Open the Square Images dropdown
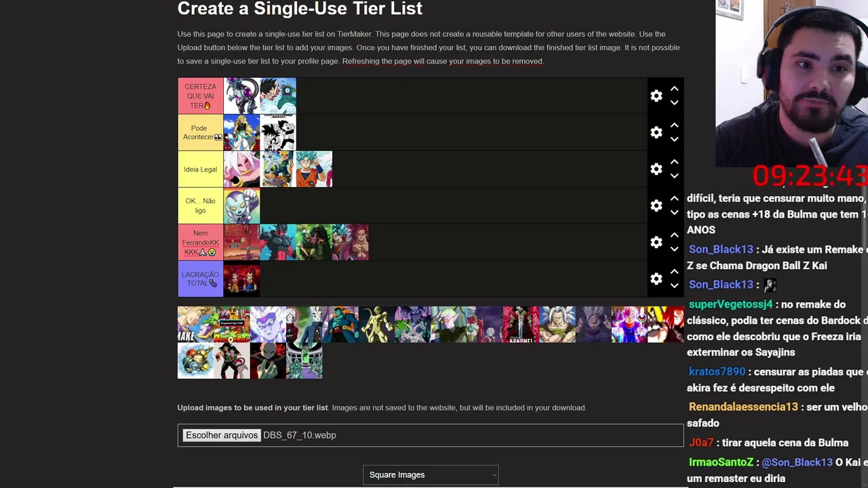Viewport: 868px width, 488px height. pyautogui.click(x=431, y=475)
